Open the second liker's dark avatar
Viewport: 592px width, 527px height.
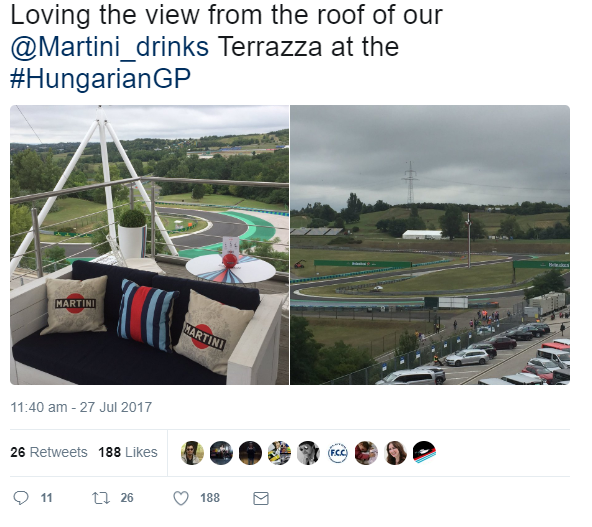221,453
